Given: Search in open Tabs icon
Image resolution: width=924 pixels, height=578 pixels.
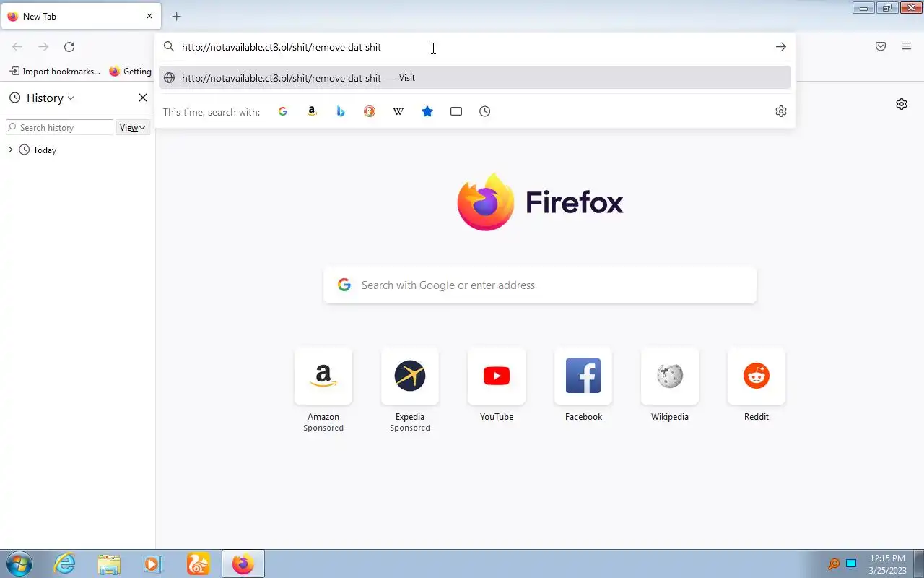Looking at the screenshot, I should tap(456, 111).
